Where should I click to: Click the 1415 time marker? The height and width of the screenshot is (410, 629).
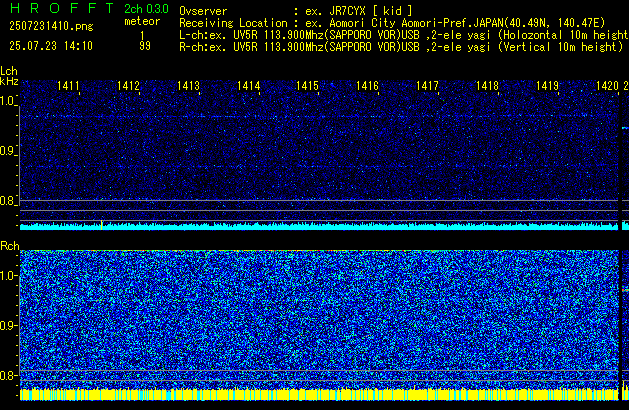pyautogui.click(x=307, y=86)
